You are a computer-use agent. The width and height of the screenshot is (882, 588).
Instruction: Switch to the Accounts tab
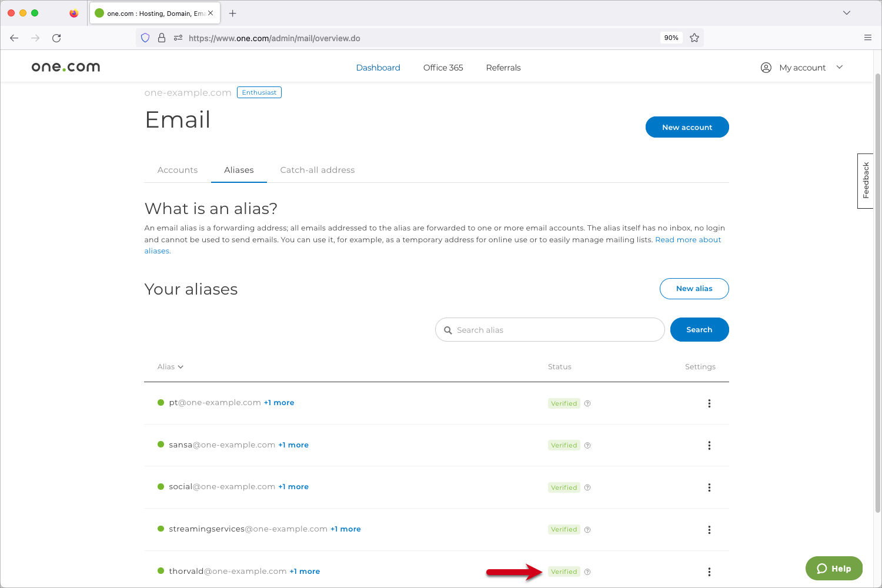[178, 170]
